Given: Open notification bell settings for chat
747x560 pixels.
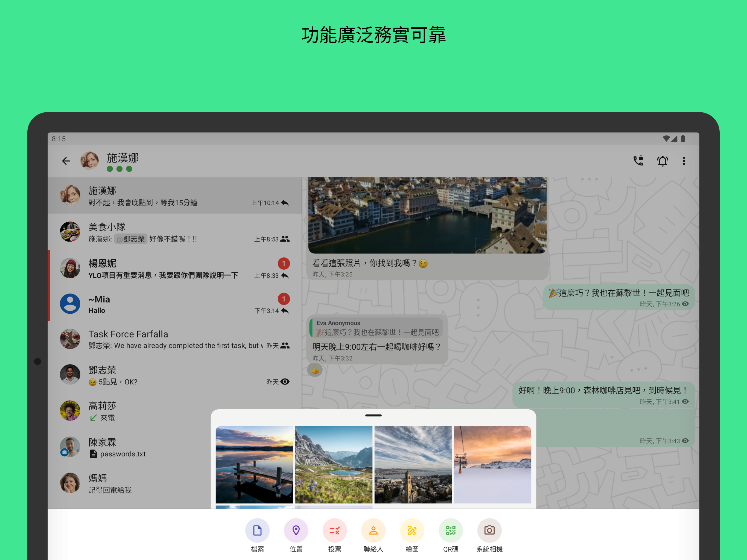Looking at the screenshot, I should (x=662, y=161).
